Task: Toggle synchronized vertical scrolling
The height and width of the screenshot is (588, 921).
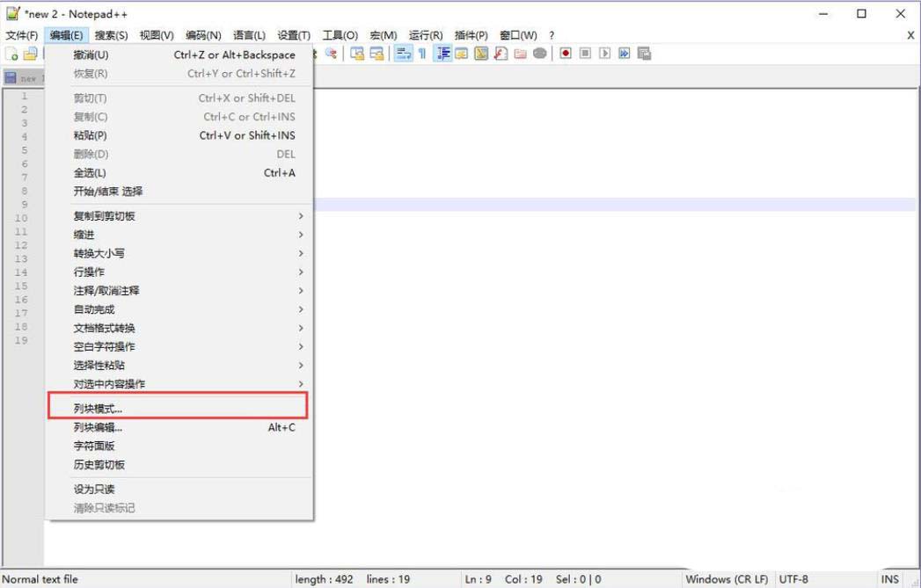Action: (356, 54)
